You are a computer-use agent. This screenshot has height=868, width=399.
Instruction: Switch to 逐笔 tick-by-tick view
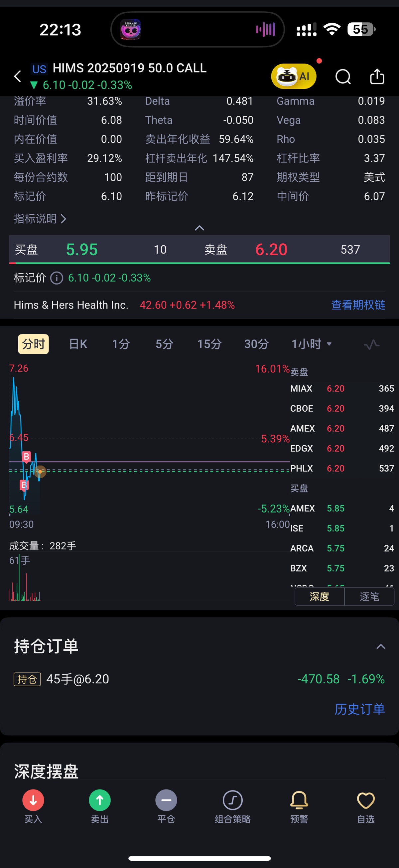coord(369,597)
